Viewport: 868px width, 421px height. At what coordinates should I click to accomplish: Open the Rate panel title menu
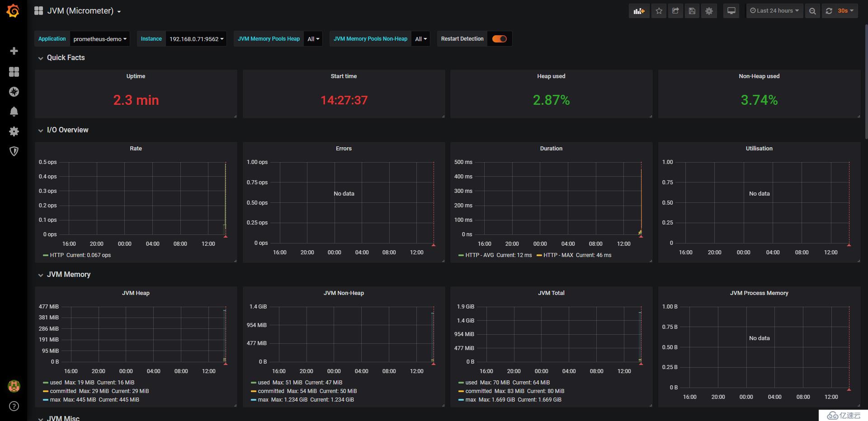[136, 148]
